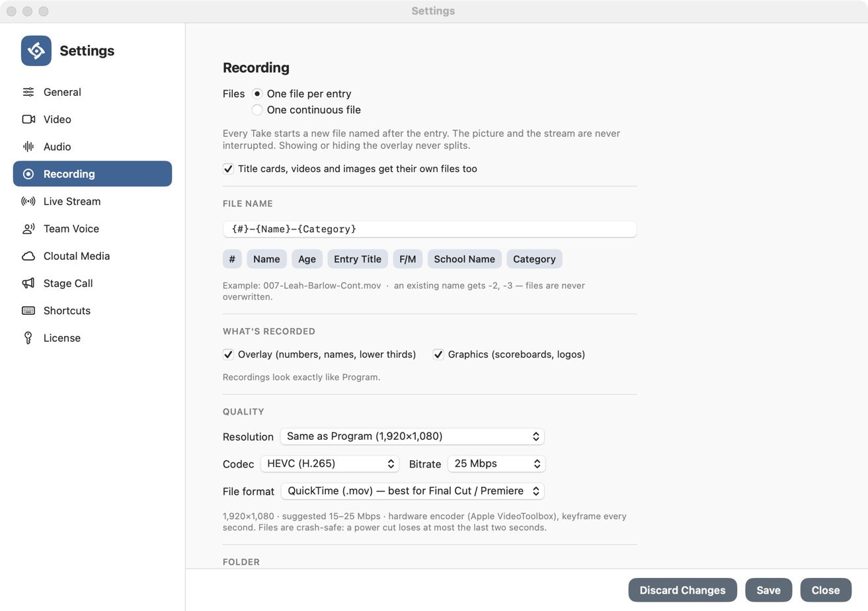
Task: Click the Shortcuts keyboard icon
Action: pos(28,311)
